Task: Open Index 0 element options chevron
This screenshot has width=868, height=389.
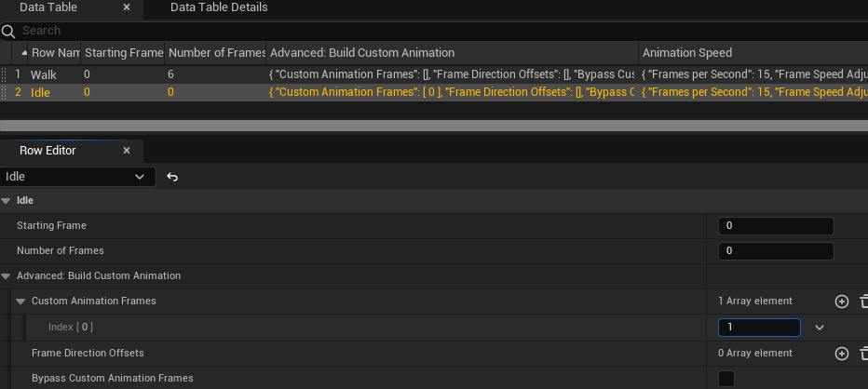Action: click(820, 327)
